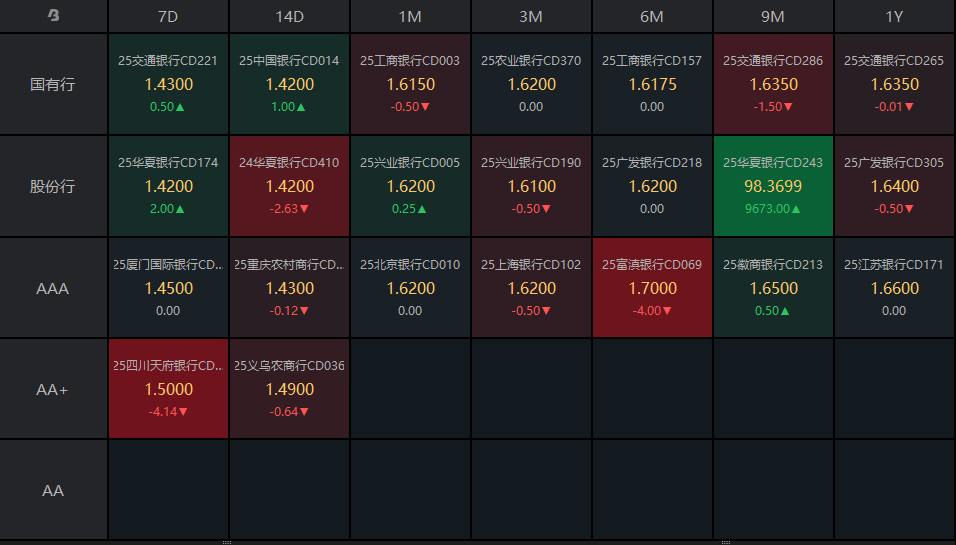This screenshot has height=545, width=956.
Task: Open the 25重庆农村商行CD cell
Action: [290, 288]
